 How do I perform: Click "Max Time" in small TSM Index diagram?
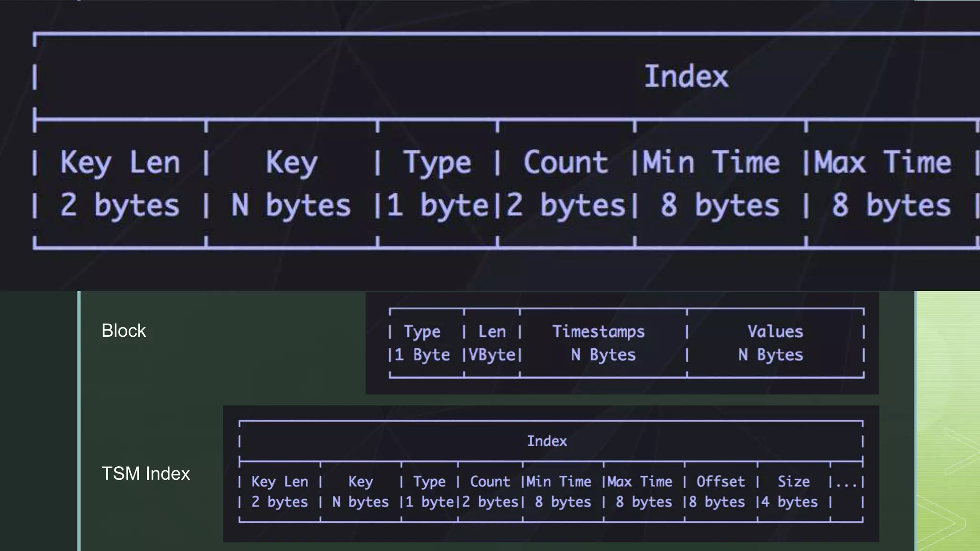pos(640,481)
